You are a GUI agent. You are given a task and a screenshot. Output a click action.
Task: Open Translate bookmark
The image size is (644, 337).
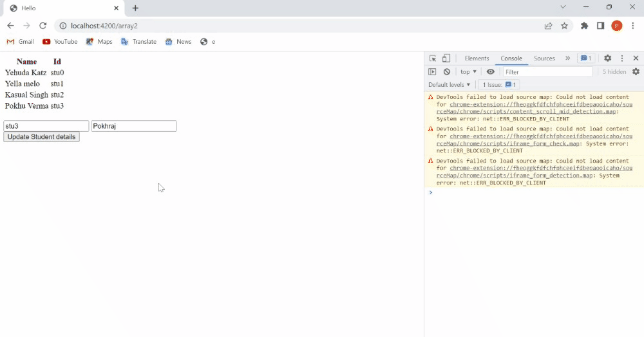139,42
